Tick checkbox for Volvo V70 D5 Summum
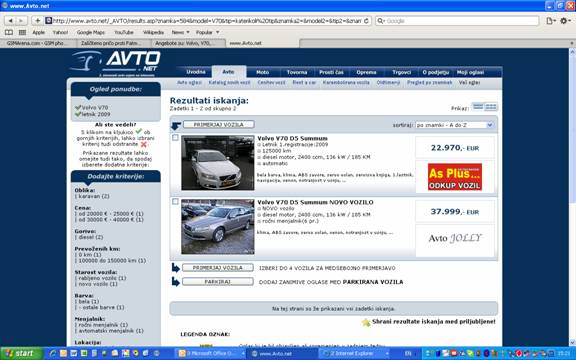Screen dimensions: 576x360 point(175,137)
